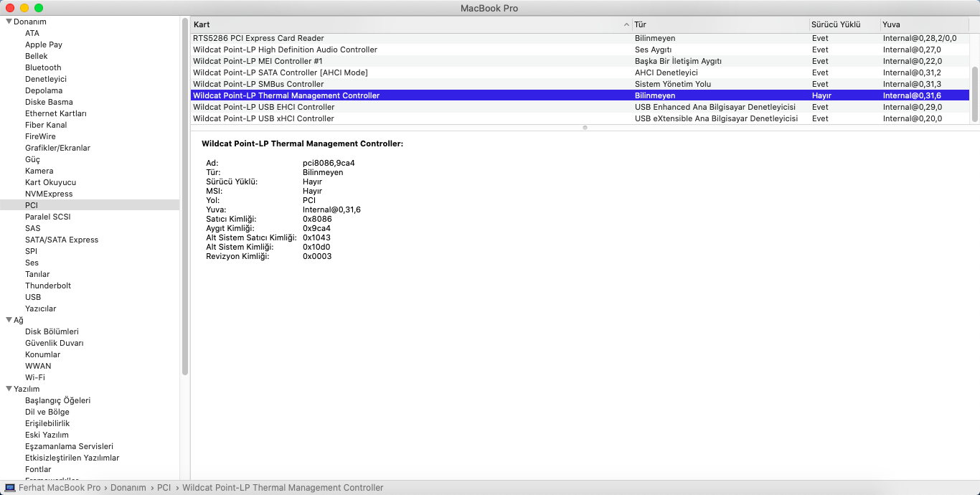The image size is (980, 495).
Task: Click the PCI table vertical scrollbar
Action: pyautogui.click(x=974, y=93)
